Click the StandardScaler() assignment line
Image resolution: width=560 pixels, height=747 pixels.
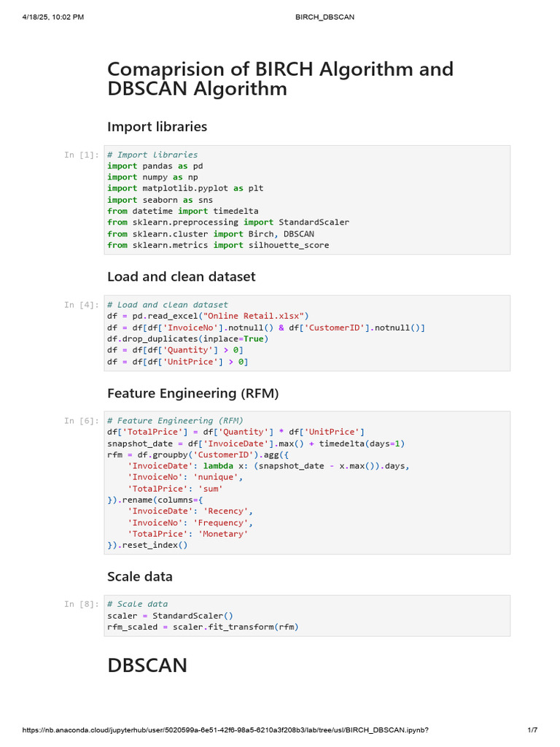click(x=169, y=615)
